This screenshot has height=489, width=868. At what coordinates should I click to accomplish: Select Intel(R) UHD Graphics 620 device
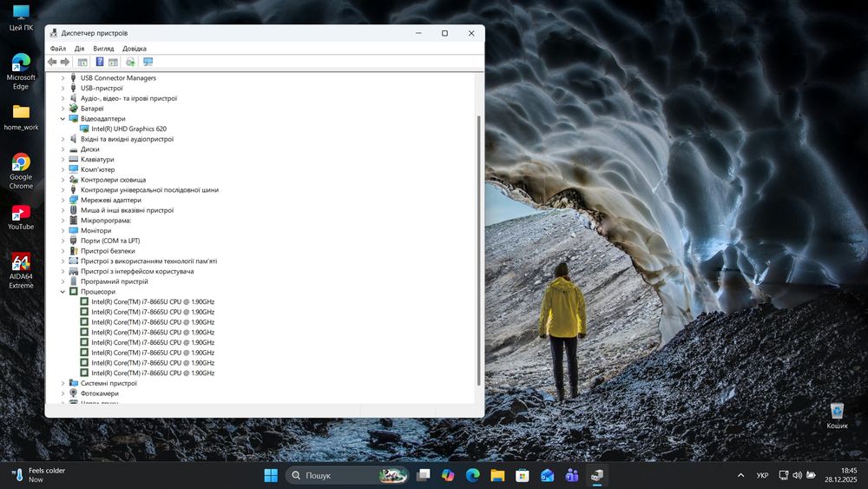[129, 129]
